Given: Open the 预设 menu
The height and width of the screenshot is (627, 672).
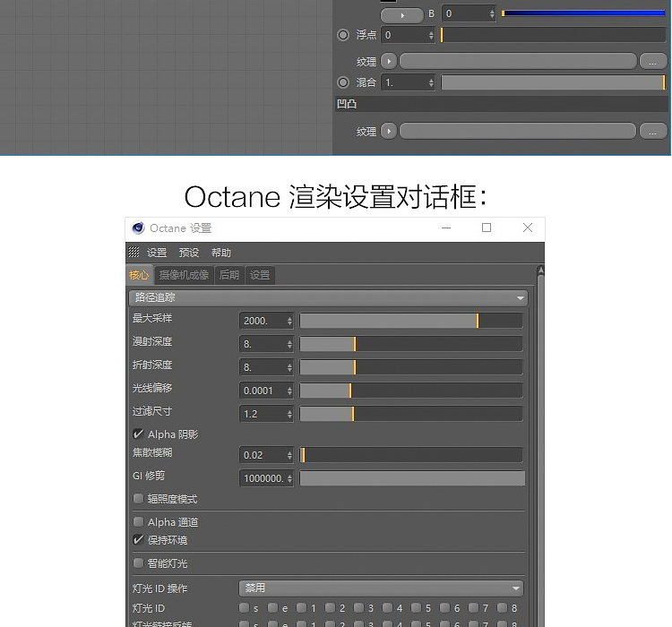Looking at the screenshot, I should click(189, 253).
